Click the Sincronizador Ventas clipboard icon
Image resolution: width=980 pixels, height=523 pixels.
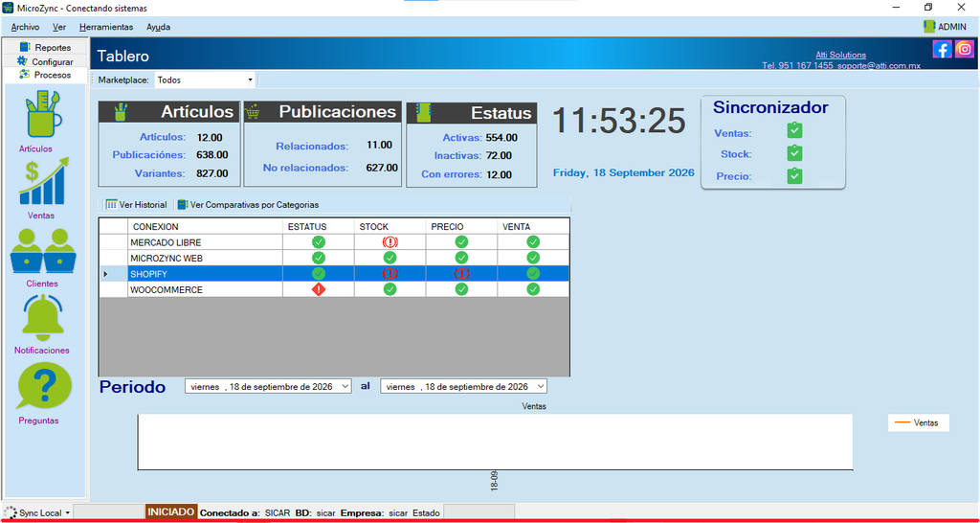coord(794,130)
